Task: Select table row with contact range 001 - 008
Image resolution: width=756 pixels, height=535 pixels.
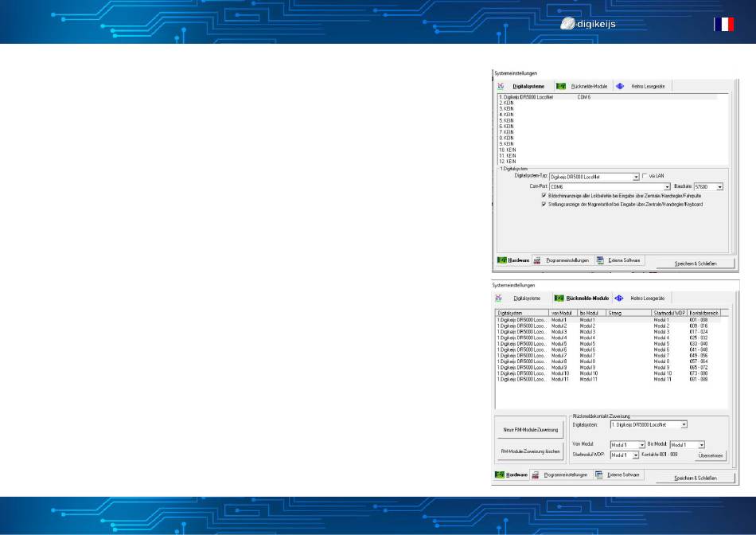Action: pyautogui.click(x=609, y=320)
